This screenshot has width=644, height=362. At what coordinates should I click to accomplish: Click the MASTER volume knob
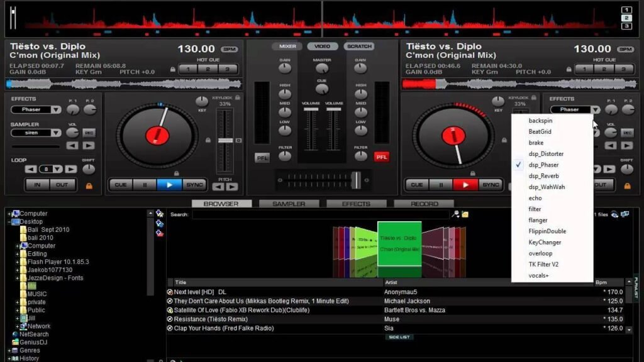(x=322, y=69)
